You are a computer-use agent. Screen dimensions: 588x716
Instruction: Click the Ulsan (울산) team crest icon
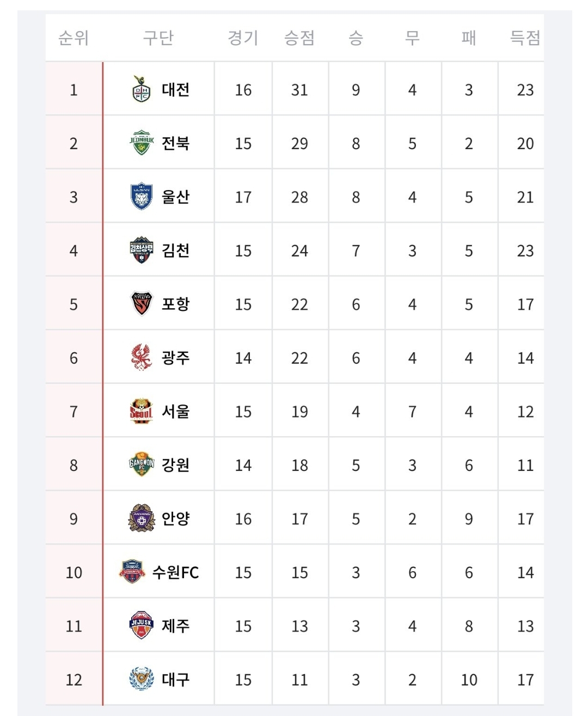click(142, 197)
